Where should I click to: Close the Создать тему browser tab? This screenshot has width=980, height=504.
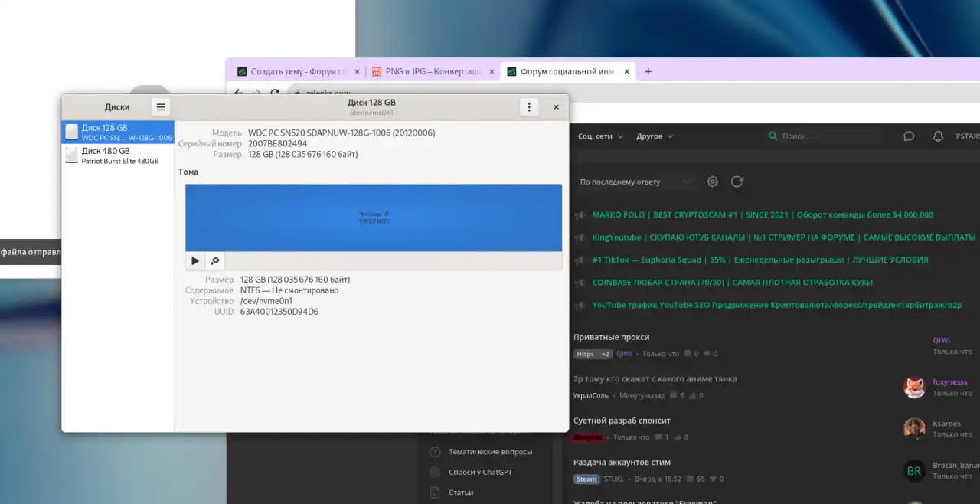(357, 71)
